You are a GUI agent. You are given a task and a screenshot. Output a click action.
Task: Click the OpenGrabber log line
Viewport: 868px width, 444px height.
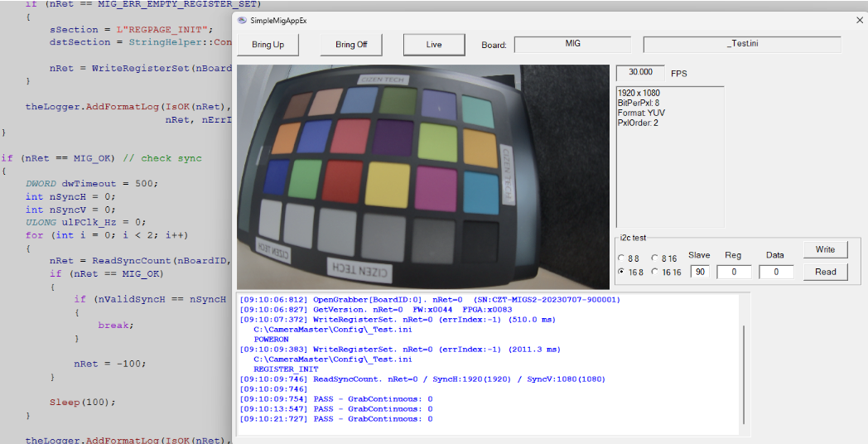coord(430,300)
